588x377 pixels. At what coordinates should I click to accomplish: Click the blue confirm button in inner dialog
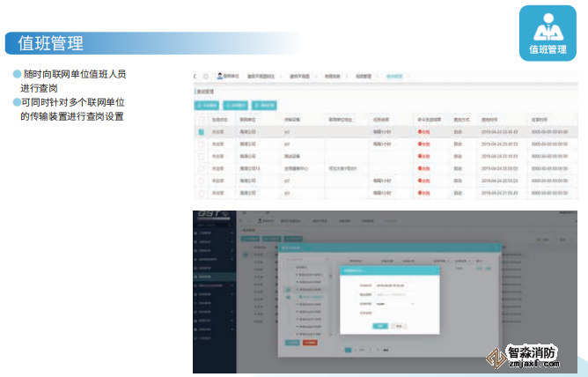pos(380,325)
